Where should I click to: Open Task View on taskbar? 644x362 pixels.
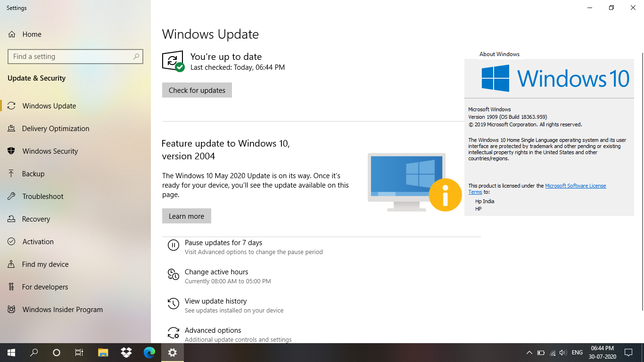[x=79, y=353]
